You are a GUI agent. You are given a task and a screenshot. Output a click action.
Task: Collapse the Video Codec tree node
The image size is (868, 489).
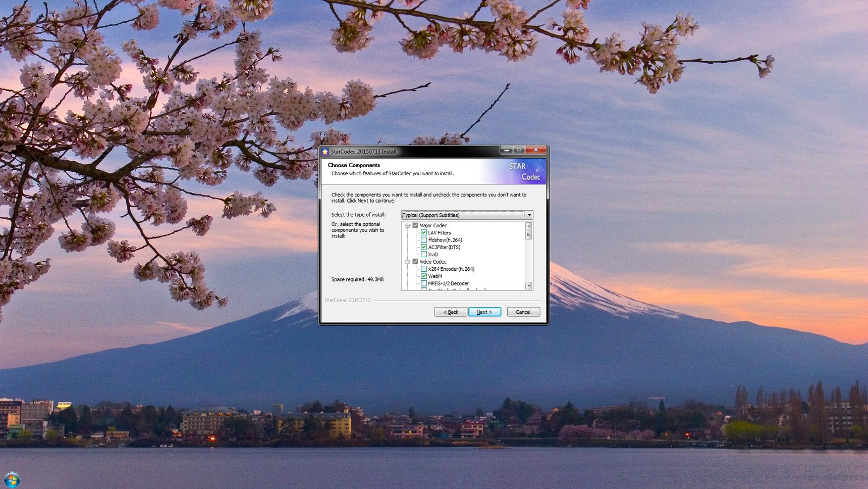[408, 262]
